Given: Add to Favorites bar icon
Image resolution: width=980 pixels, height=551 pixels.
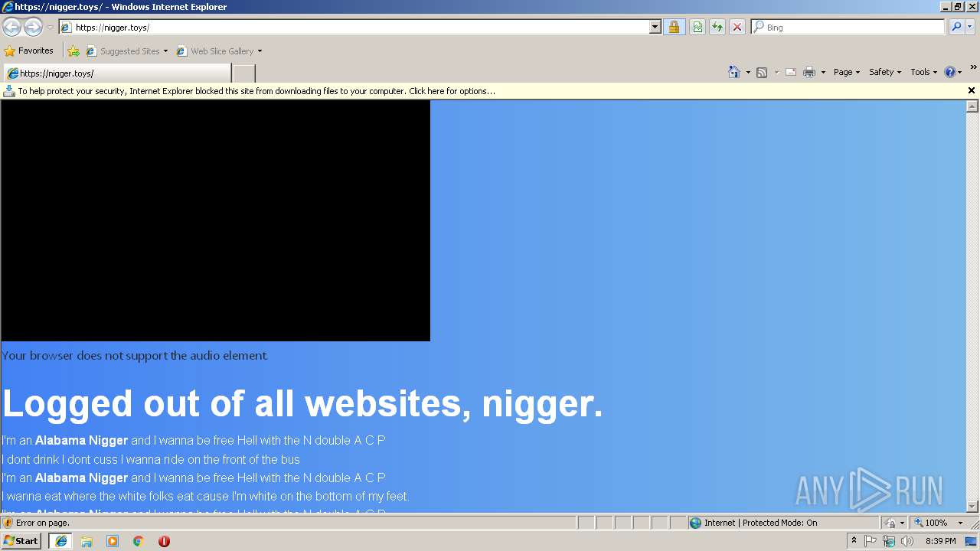Looking at the screenshot, I should click(73, 51).
